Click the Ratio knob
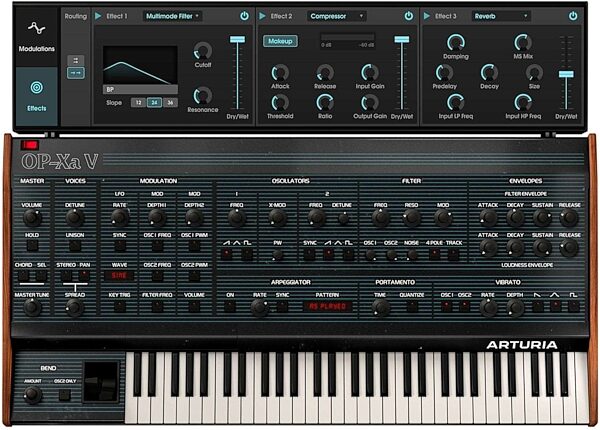The image size is (600, 430). pos(325,103)
